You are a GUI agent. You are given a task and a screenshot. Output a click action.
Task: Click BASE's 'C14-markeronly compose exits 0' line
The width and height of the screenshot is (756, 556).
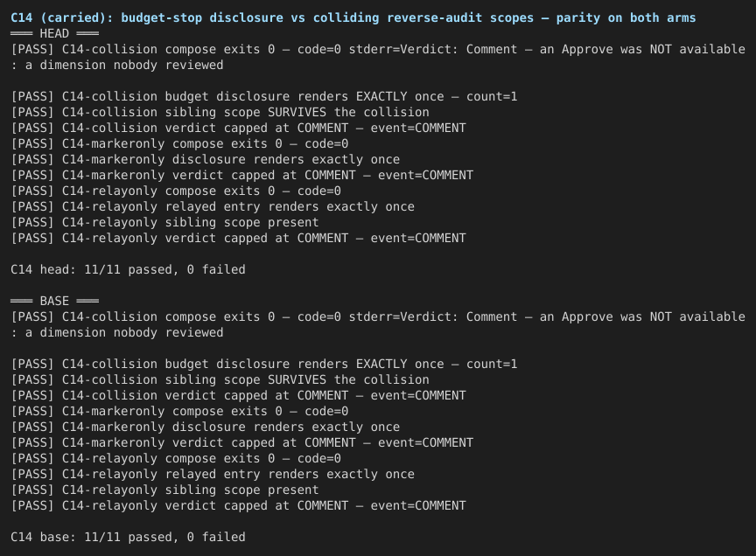(x=179, y=411)
